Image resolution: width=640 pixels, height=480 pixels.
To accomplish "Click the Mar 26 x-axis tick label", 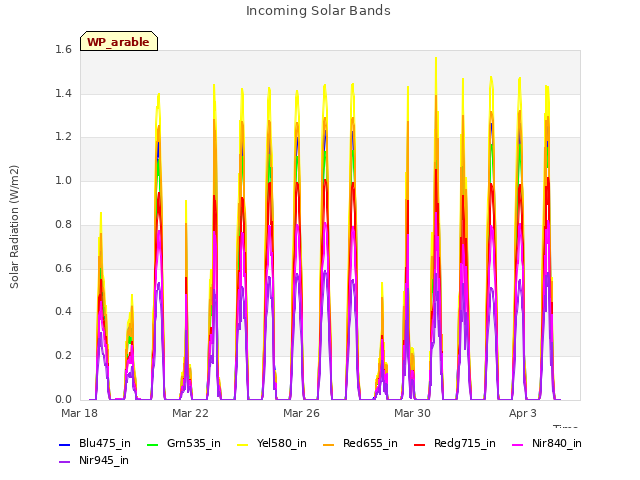I will (x=301, y=413).
